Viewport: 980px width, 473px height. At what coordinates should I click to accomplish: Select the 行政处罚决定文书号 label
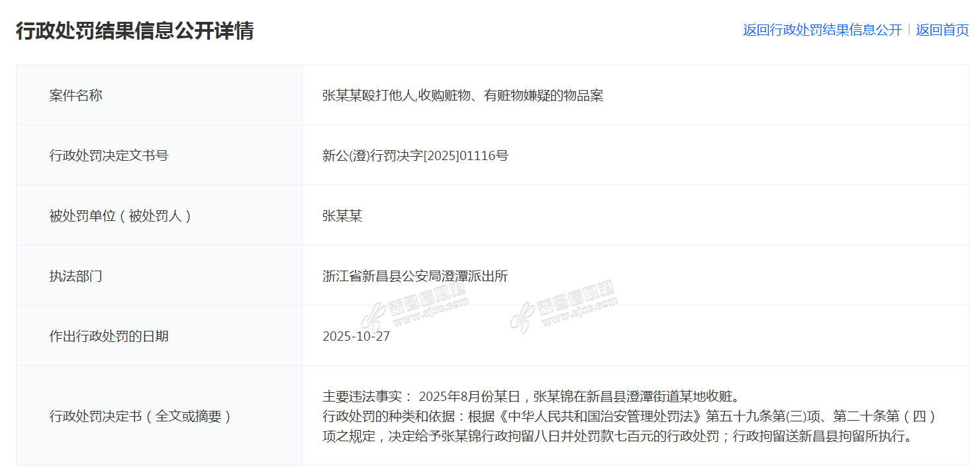tap(109, 155)
